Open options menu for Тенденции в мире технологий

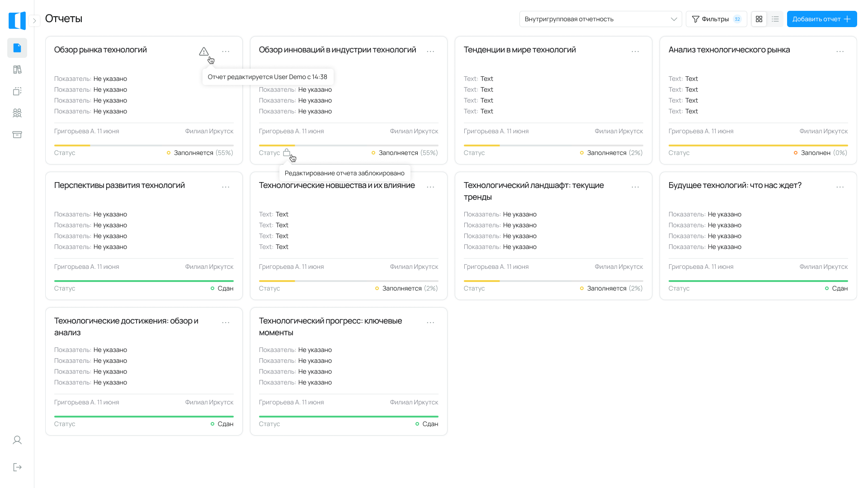click(635, 52)
